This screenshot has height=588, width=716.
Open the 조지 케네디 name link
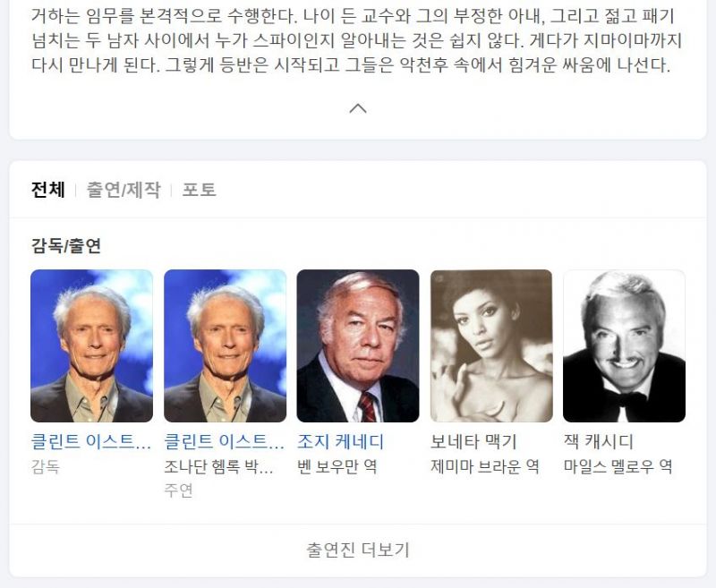pyautogui.click(x=341, y=441)
